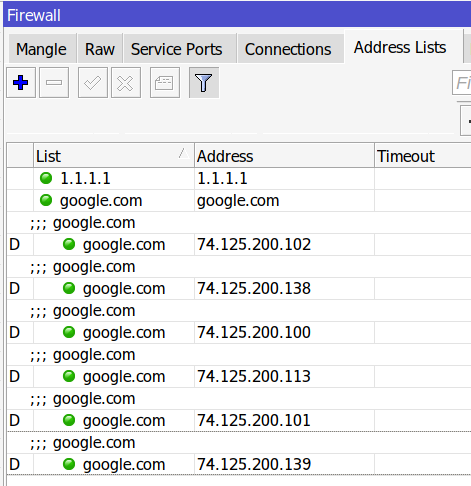Switch to the Mangle tab
The image size is (471, 486).
[x=42, y=49]
